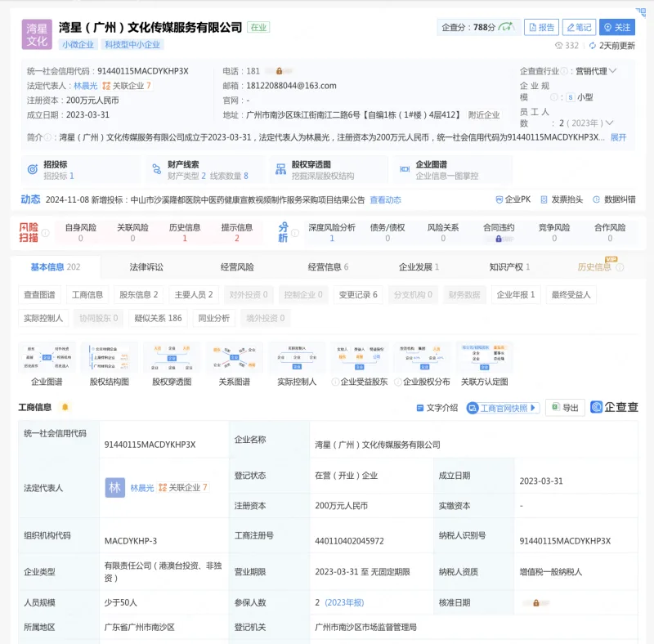Click the 风险扫描 info icon

(x=46, y=233)
